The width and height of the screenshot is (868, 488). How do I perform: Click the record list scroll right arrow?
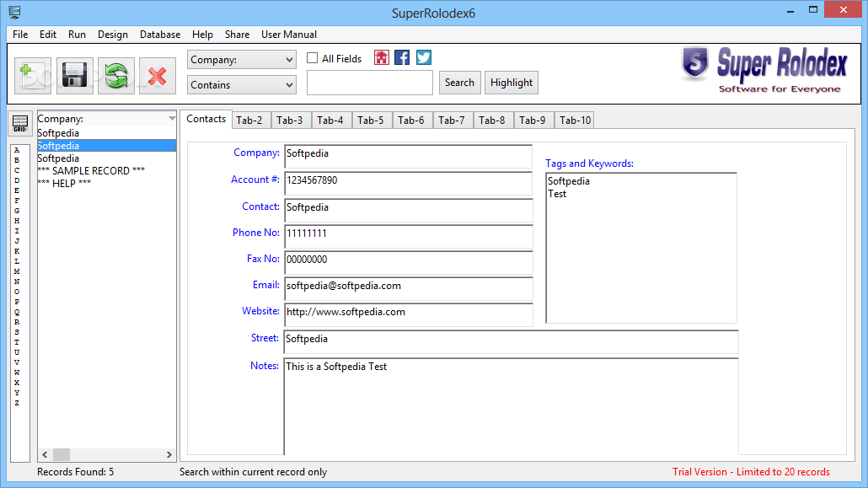(169, 455)
